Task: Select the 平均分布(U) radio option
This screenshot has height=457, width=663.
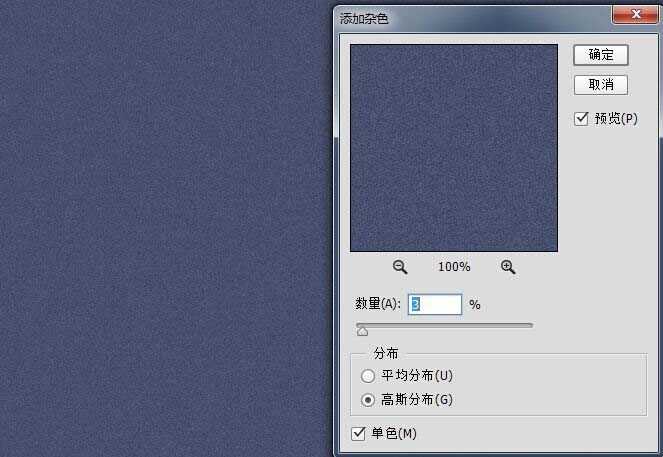Action: (368, 376)
